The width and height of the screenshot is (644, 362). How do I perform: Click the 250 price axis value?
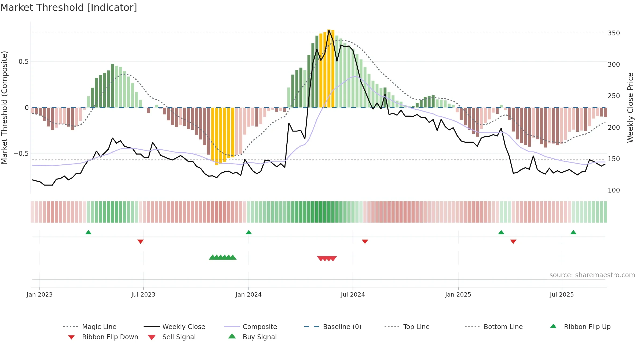pos(614,96)
